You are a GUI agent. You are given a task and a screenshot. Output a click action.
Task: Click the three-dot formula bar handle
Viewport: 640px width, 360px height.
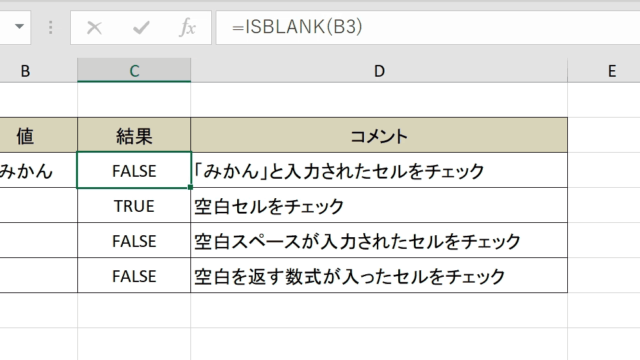coord(51,27)
